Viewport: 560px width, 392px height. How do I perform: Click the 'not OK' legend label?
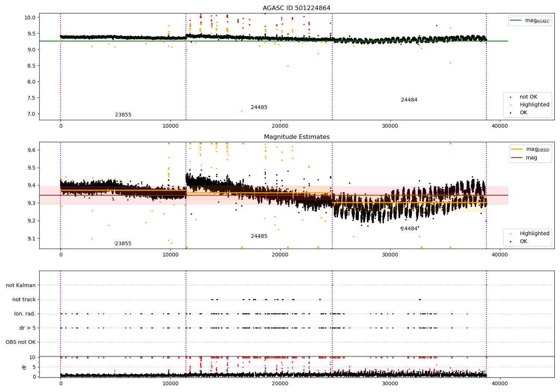point(528,97)
